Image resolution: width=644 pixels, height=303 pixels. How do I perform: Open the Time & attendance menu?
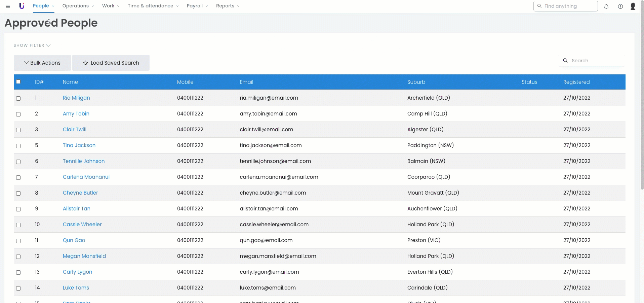[x=153, y=6]
